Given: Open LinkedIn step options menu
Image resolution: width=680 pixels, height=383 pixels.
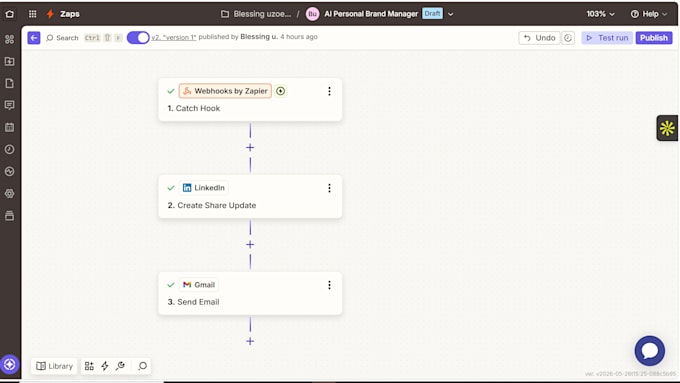Looking at the screenshot, I should [x=329, y=188].
